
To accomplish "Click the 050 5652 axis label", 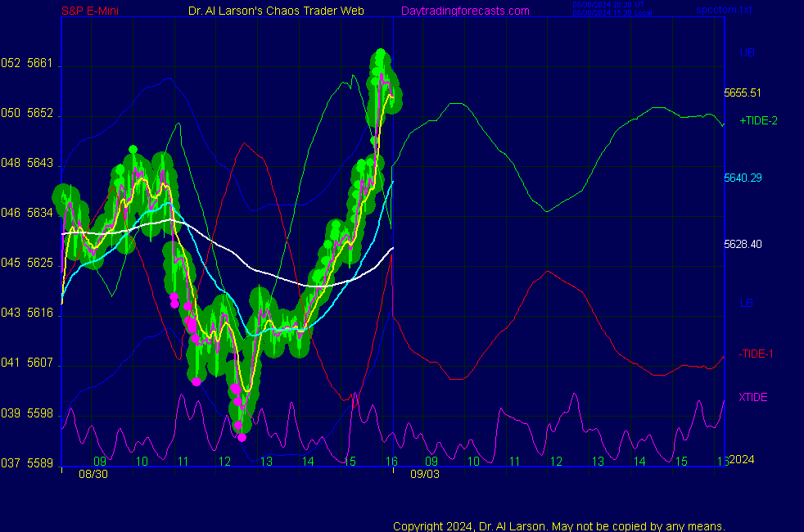I will pos(27,113).
